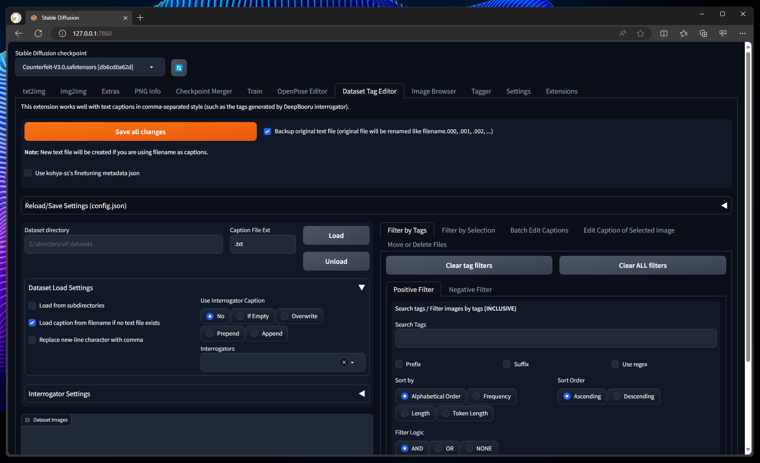Screen dimensions: 760x463
Task: Open the Negative Filter tab
Action: pos(470,289)
